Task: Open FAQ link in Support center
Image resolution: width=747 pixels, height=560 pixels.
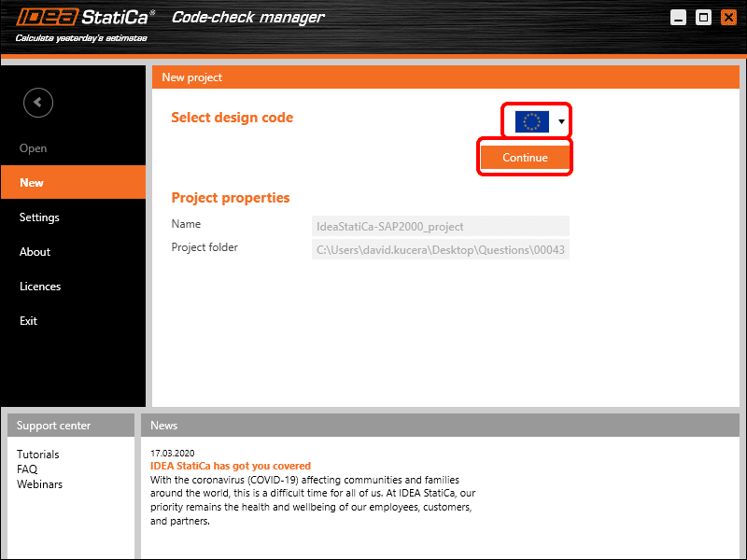Action: point(27,469)
